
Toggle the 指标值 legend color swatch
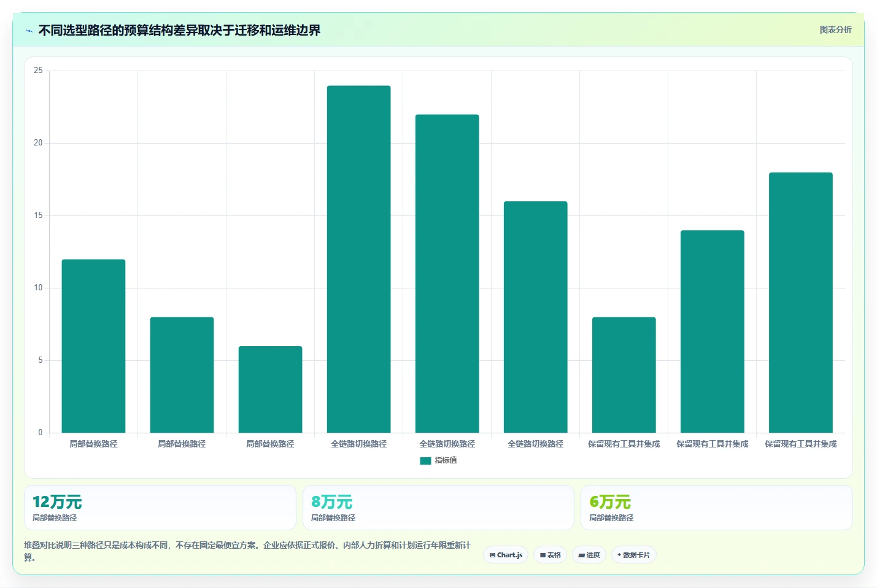[425, 461]
